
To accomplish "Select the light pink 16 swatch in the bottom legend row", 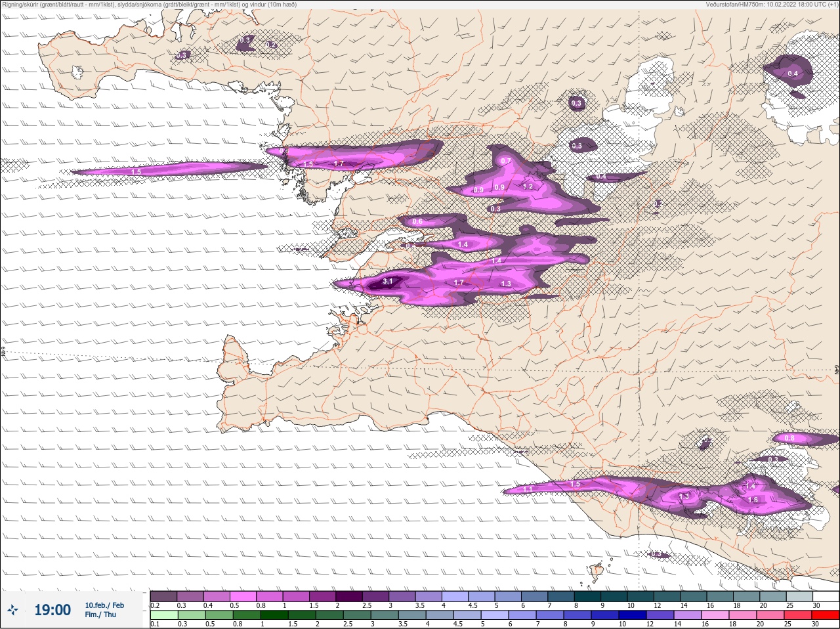I will tap(715, 615).
